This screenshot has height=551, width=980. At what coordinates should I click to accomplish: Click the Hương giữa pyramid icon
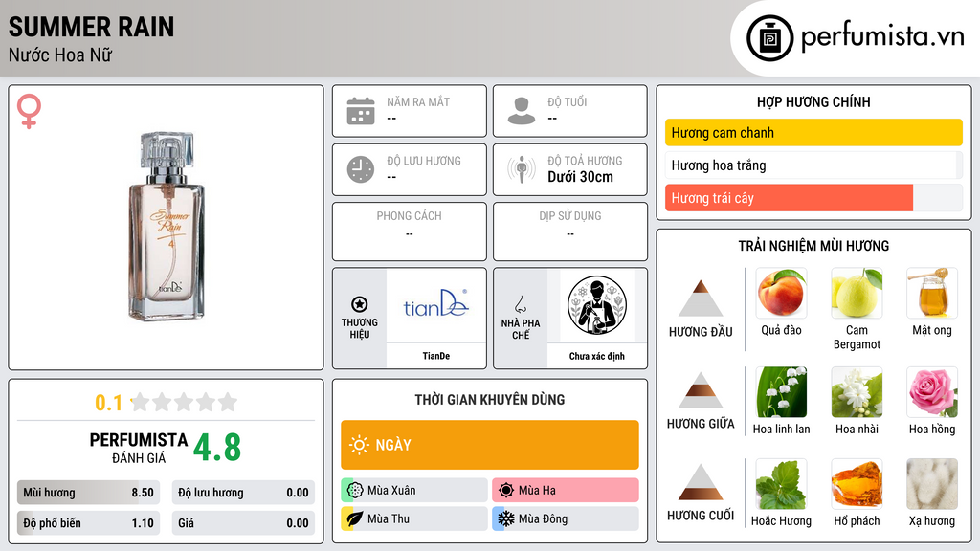[701, 390]
